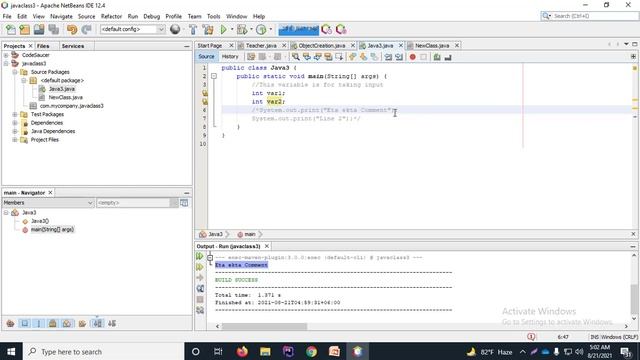The height and width of the screenshot is (360, 640).
Task: Toggle Sort by Source in Navigator
Action: tap(112, 323)
